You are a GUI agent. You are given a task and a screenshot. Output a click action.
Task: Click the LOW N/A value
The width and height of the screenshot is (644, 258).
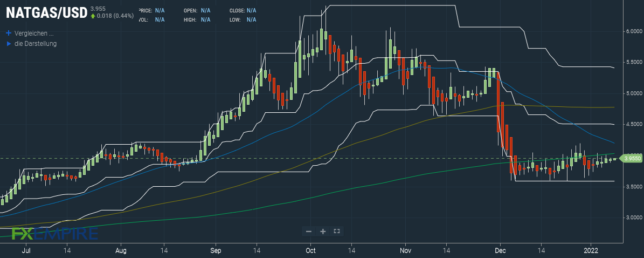[x=251, y=19]
